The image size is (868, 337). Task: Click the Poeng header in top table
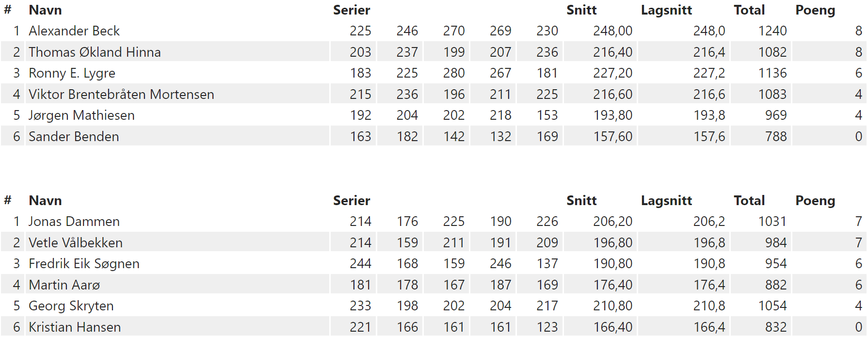(815, 10)
